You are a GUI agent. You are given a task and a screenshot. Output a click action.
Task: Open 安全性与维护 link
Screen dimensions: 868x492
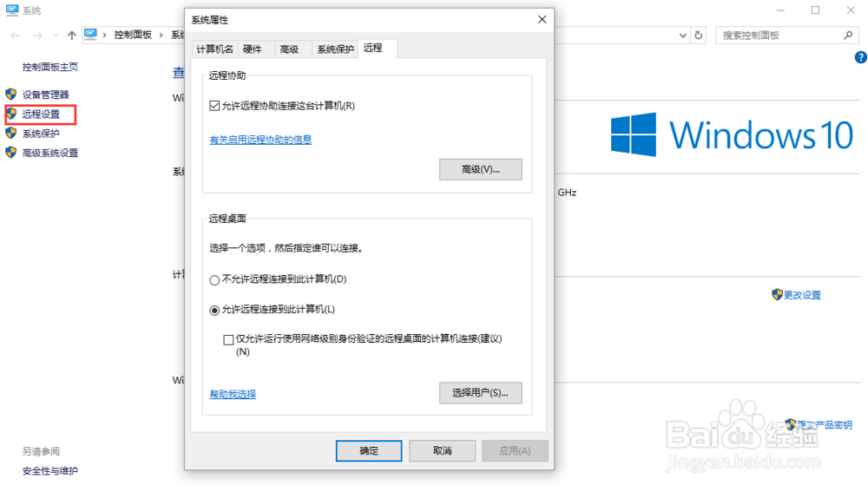[x=50, y=471]
